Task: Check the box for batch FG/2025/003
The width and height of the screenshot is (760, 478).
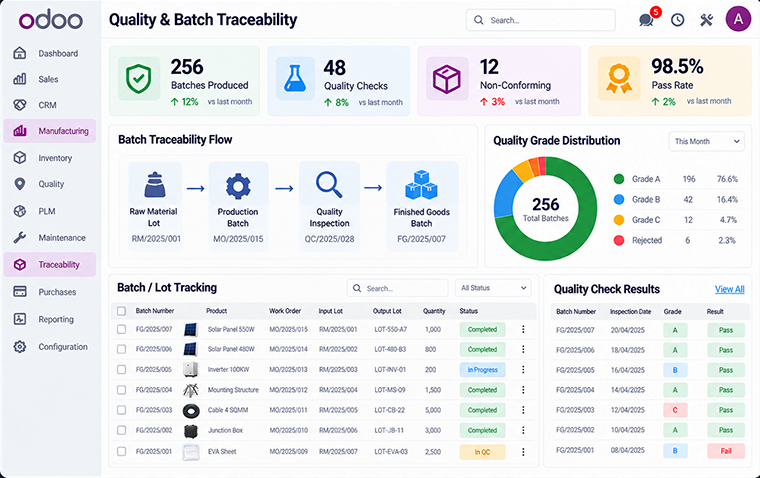Action: pyautogui.click(x=121, y=410)
